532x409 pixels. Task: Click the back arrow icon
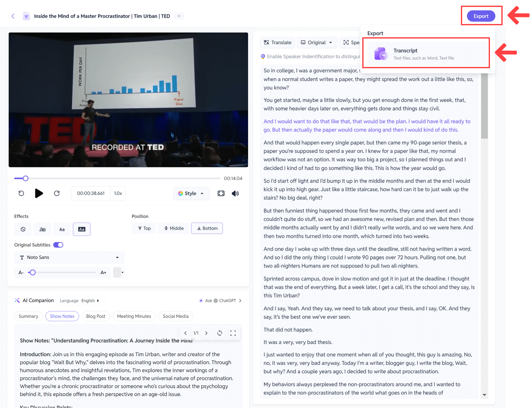point(13,16)
